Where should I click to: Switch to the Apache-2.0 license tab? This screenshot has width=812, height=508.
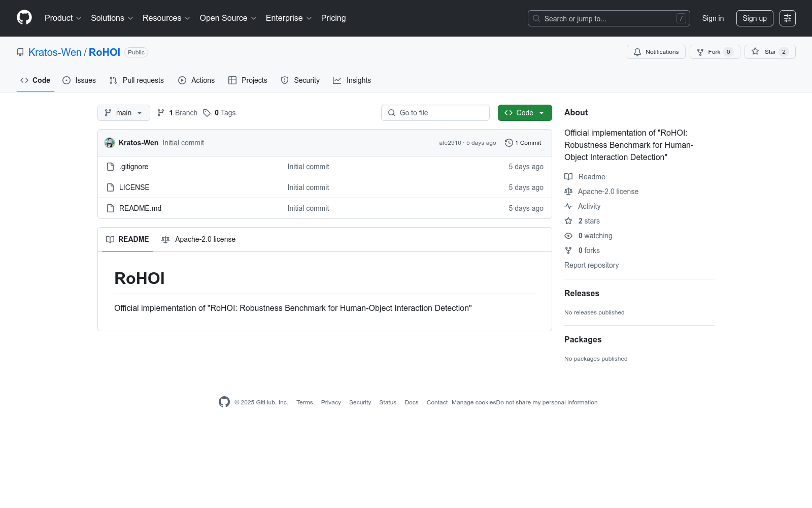(x=198, y=239)
